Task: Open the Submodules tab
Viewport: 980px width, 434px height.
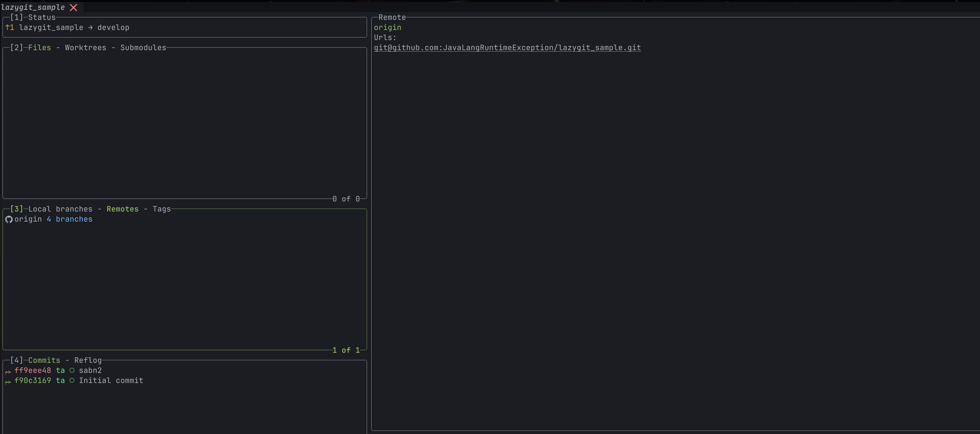Action: point(143,47)
